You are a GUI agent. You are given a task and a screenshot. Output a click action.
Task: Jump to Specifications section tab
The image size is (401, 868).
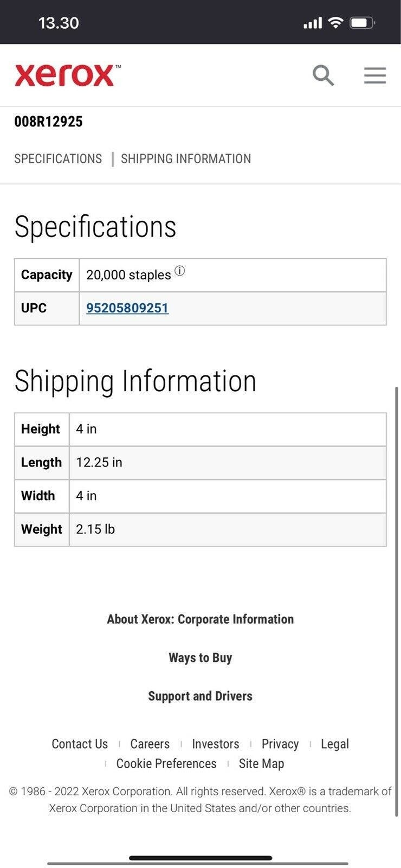tap(58, 159)
